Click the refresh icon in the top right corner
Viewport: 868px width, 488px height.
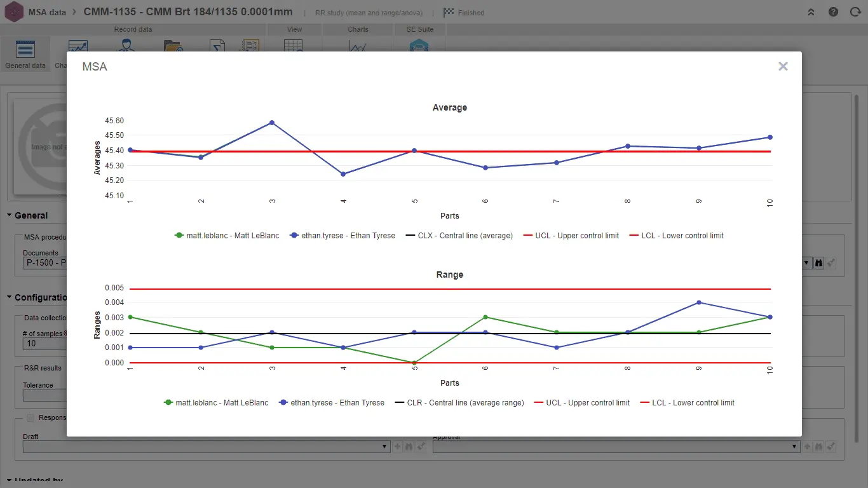(x=856, y=11)
